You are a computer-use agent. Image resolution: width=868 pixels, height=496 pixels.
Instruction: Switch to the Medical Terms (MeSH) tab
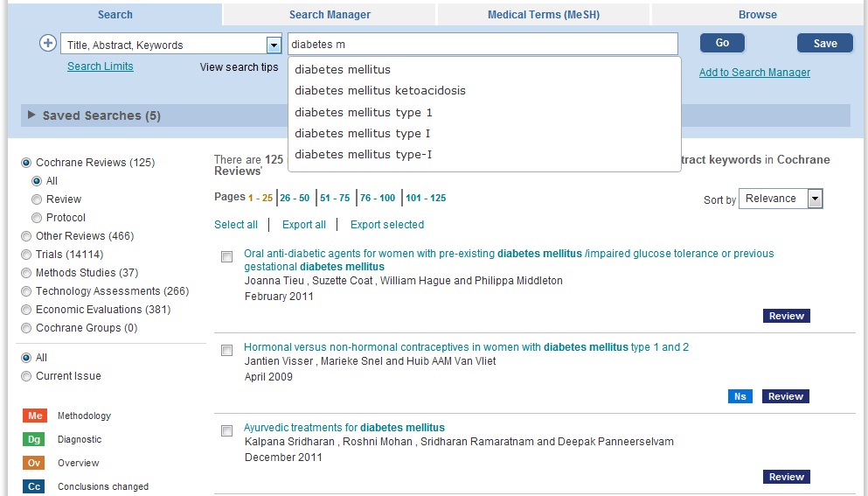click(543, 14)
